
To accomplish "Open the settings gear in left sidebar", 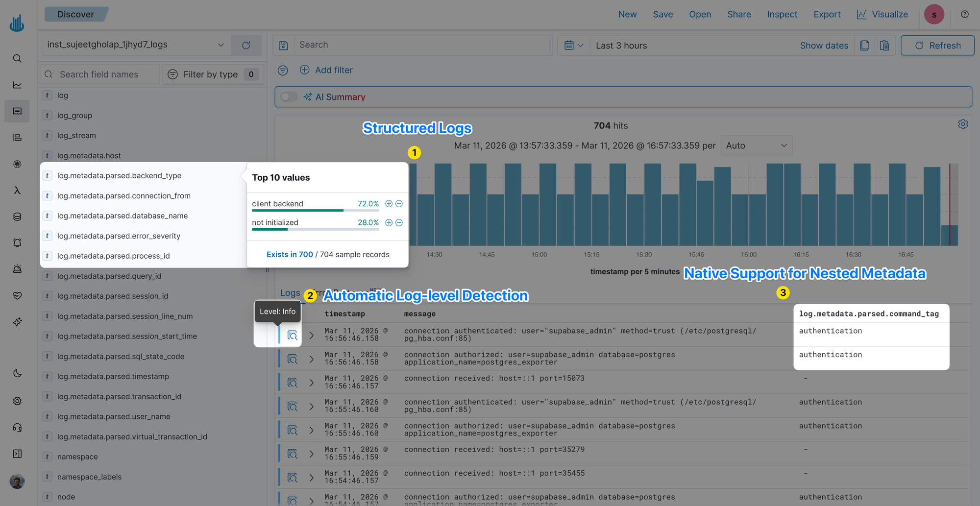I will click(x=17, y=401).
